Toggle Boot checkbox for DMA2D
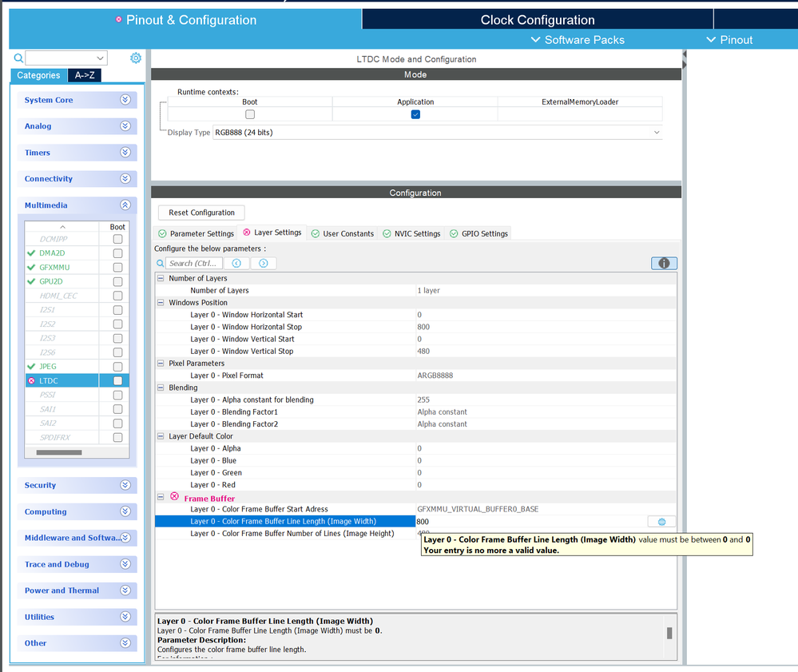 pos(117,253)
